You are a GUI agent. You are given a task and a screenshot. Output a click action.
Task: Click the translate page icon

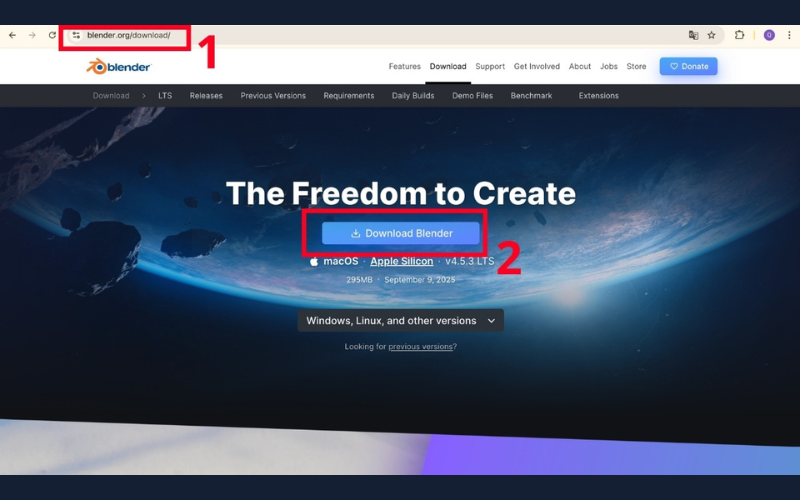pyautogui.click(x=693, y=35)
